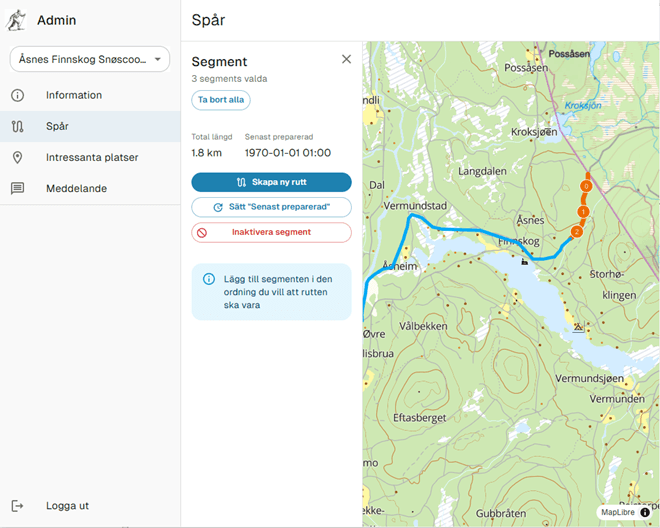The width and height of the screenshot is (660, 528).
Task: Click Inaktivera segment button
Action: click(271, 232)
